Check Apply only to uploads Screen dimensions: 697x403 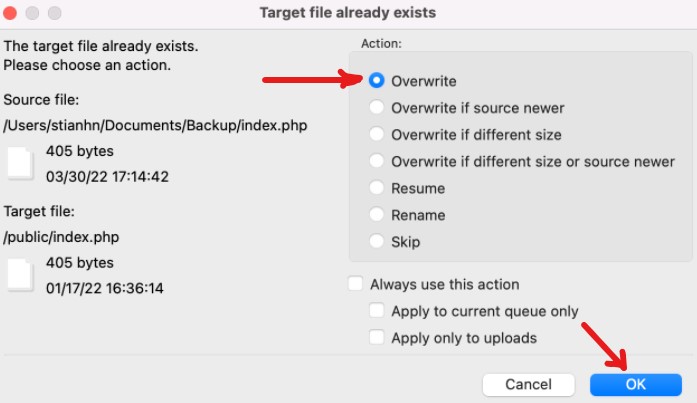point(377,338)
